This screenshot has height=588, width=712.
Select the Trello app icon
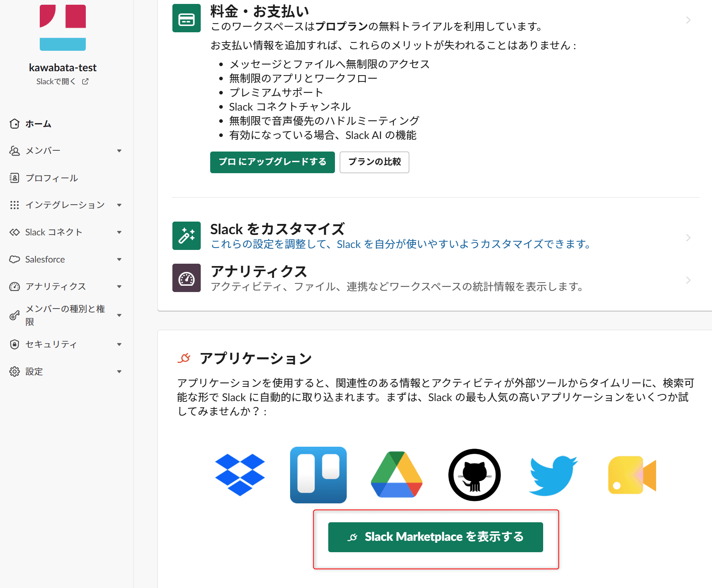[318, 475]
